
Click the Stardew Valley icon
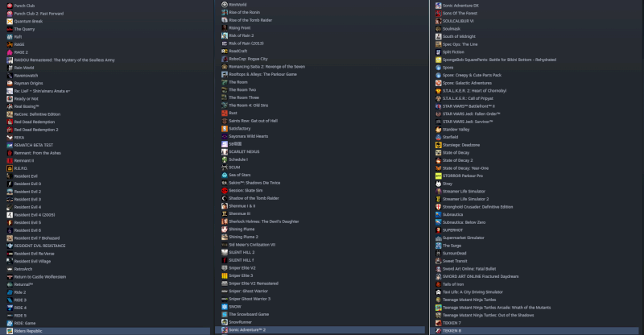click(438, 129)
